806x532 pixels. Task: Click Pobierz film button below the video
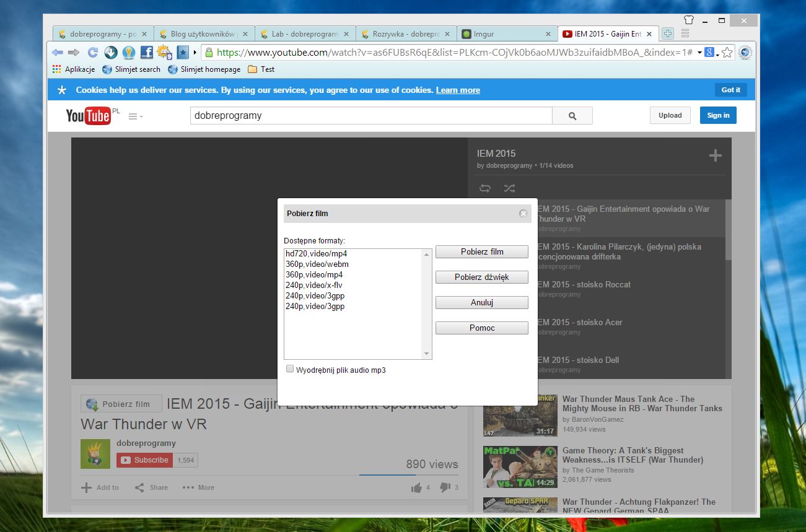pos(121,404)
